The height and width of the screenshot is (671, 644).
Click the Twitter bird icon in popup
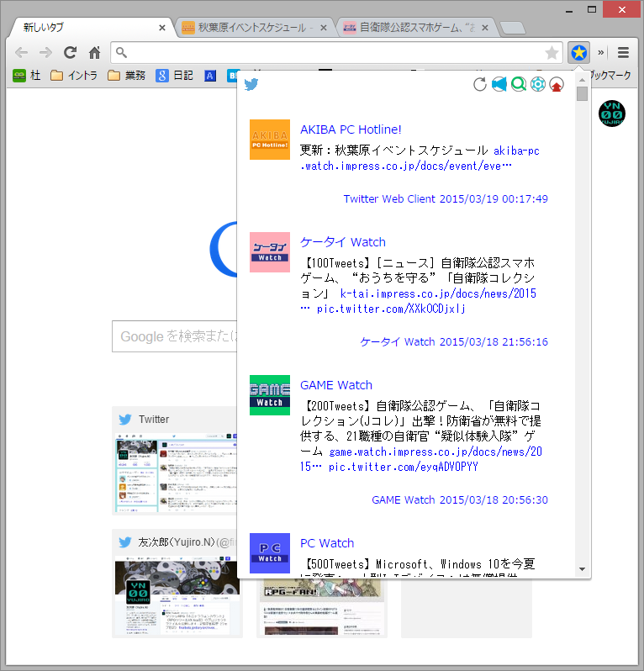click(251, 84)
